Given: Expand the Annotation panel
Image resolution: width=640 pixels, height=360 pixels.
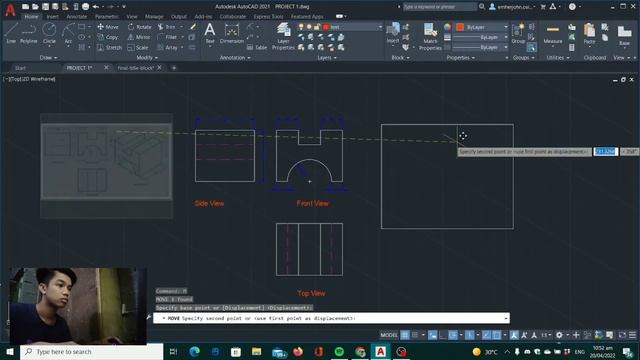Looking at the screenshot, I should pos(235,58).
